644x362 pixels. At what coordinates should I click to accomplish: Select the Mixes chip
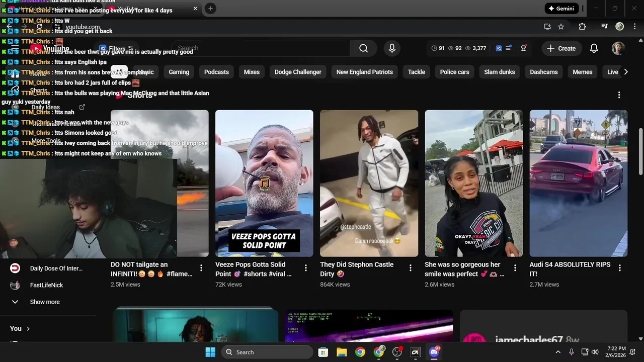click(x=252, y=72)
